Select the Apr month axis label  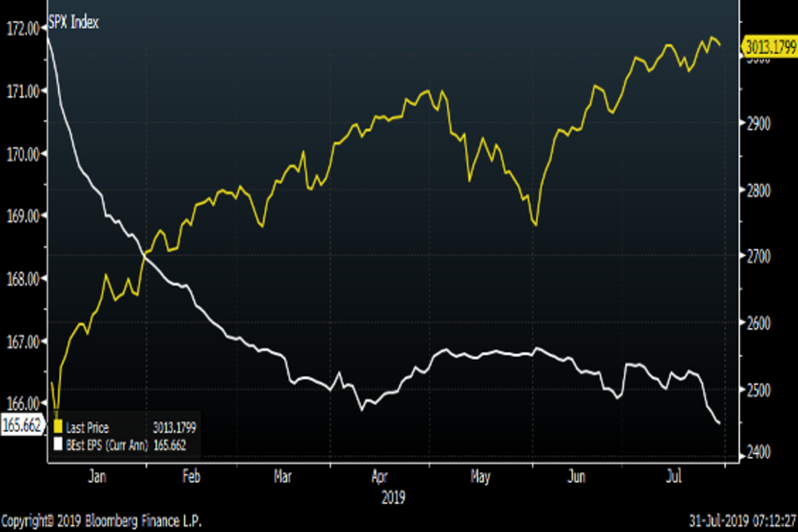[x=380, y=476]
